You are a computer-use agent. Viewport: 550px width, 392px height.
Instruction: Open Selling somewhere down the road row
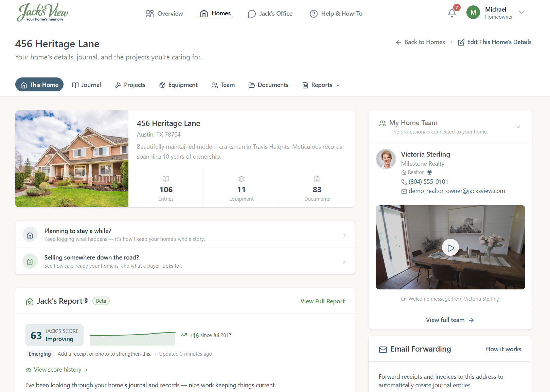click(x=185, y=261)
